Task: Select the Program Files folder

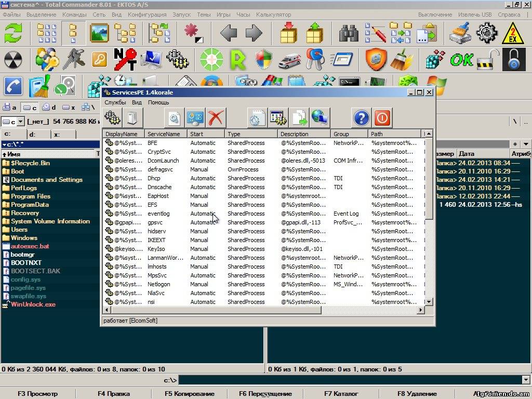Action: coord(31,196)
